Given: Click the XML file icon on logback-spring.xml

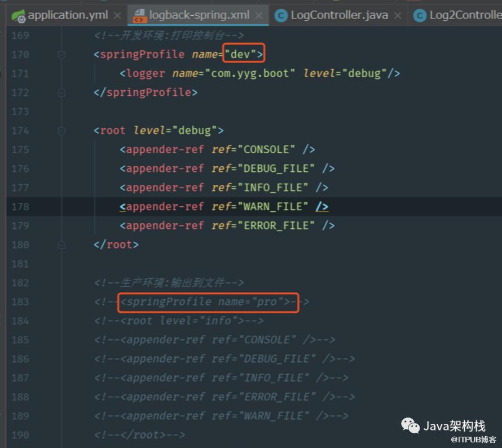Looking at the screenshot, I should tap(140, 16).
